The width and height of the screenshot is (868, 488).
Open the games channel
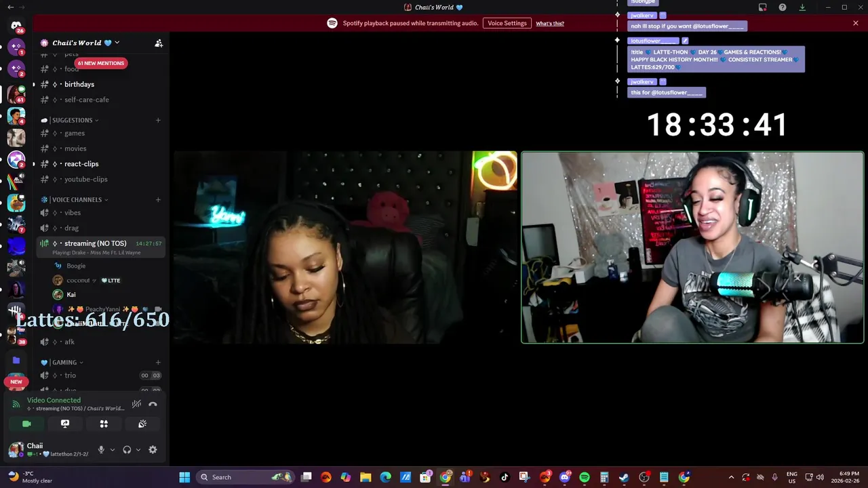click(x=100, y=134)
